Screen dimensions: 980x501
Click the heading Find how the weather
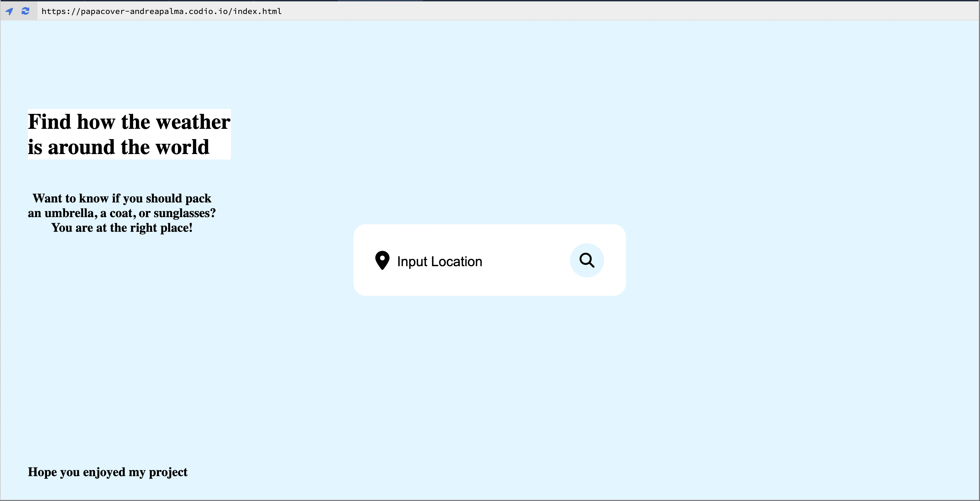tap(129, 122)
